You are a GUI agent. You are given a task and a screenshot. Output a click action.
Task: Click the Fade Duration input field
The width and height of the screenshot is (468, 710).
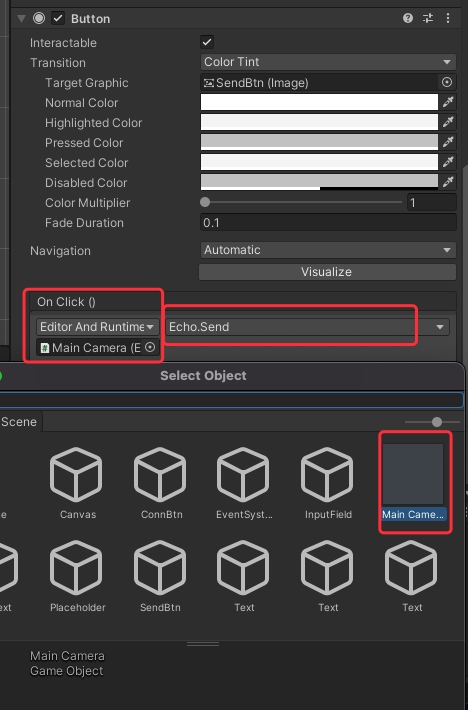(328, 223)
